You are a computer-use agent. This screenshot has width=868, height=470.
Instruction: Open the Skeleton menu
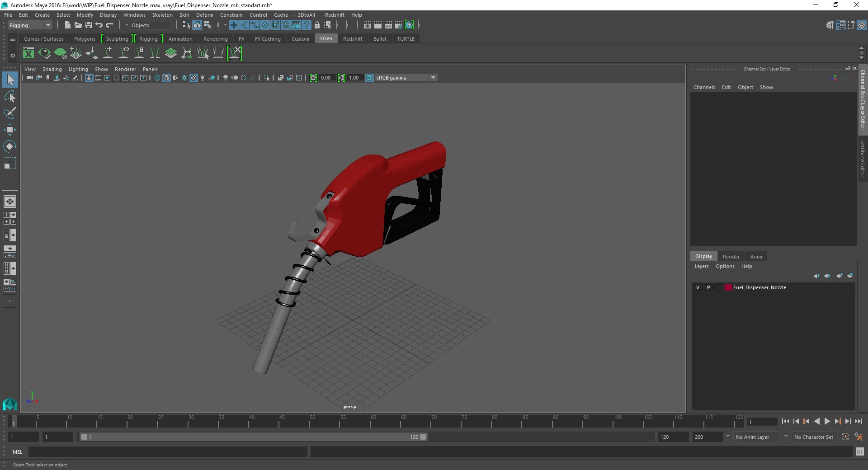tap(162, 15)
